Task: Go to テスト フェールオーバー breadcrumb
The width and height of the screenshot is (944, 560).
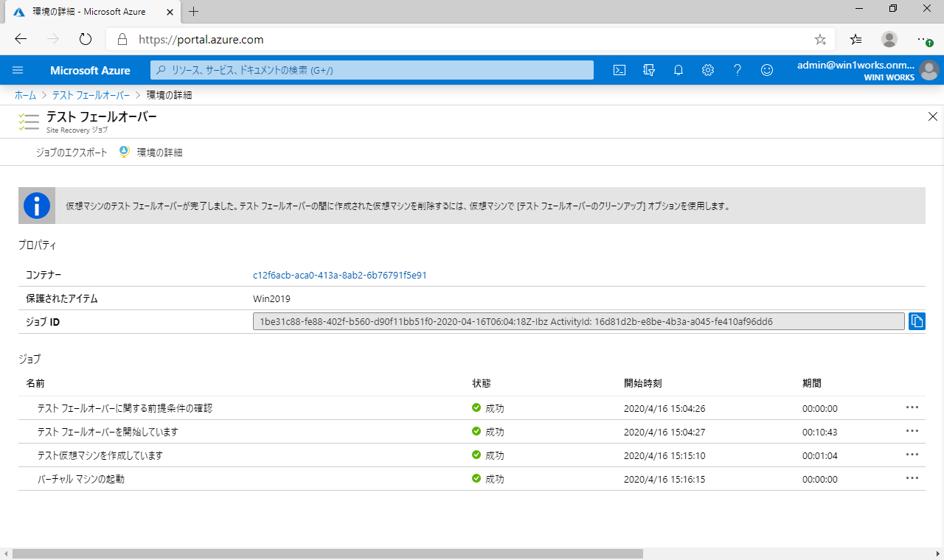Action: pyautogui.click(x=91, y=95)
